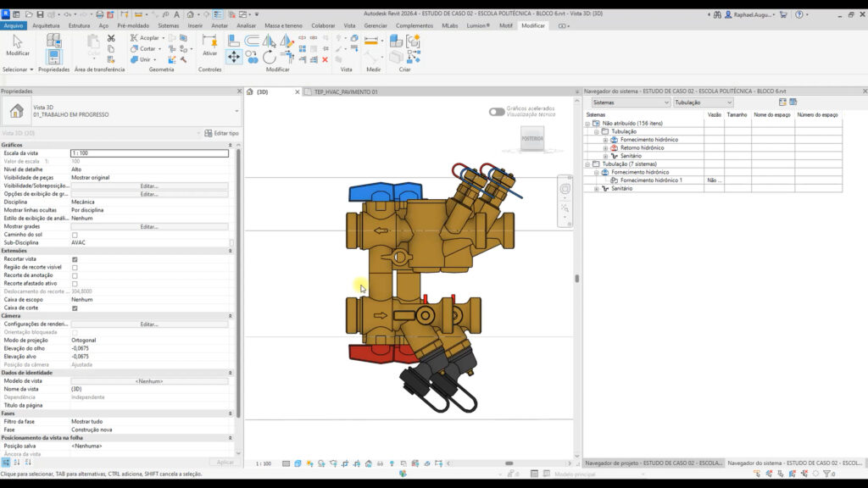Click Editar for Visibilidade/Sobreposição
Image resolution: width=868 pixels, height=488 pixels.
(149, 186)
